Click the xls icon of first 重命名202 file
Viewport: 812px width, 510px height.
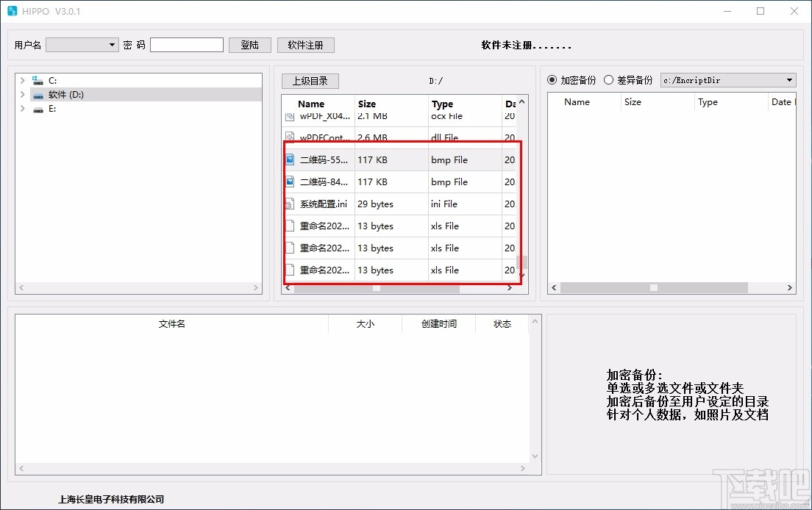pos(290,226)
